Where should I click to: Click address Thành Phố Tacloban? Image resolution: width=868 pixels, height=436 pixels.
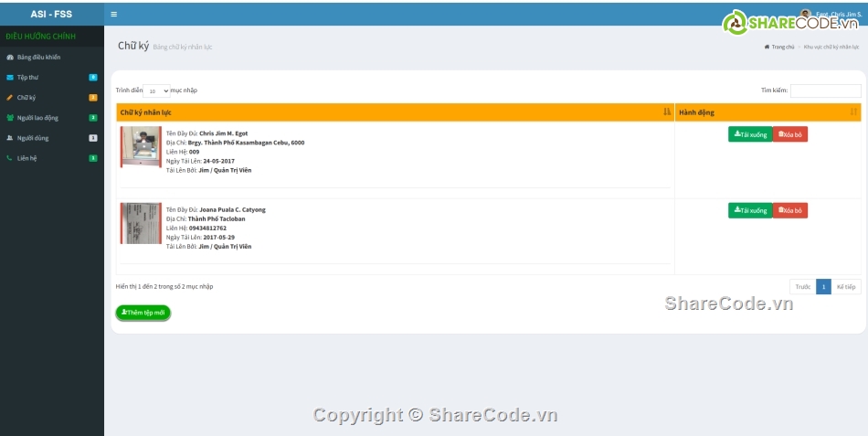coord(217,218)
